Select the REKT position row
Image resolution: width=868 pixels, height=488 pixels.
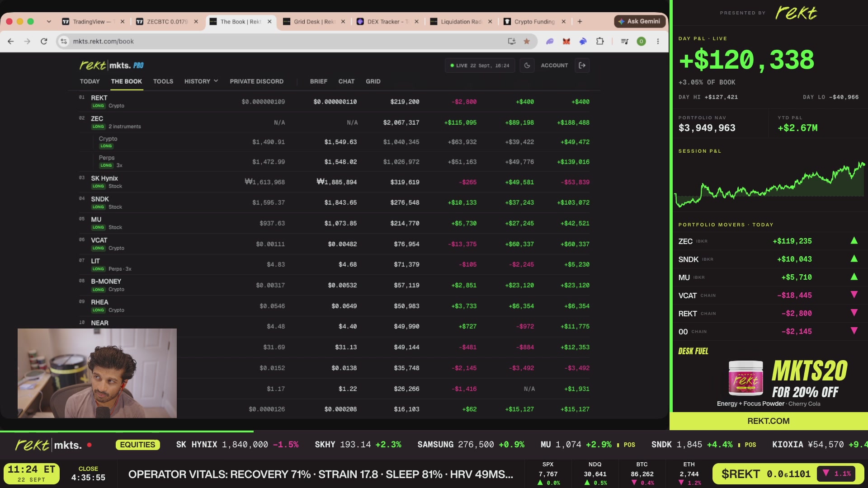coord(335,102)
